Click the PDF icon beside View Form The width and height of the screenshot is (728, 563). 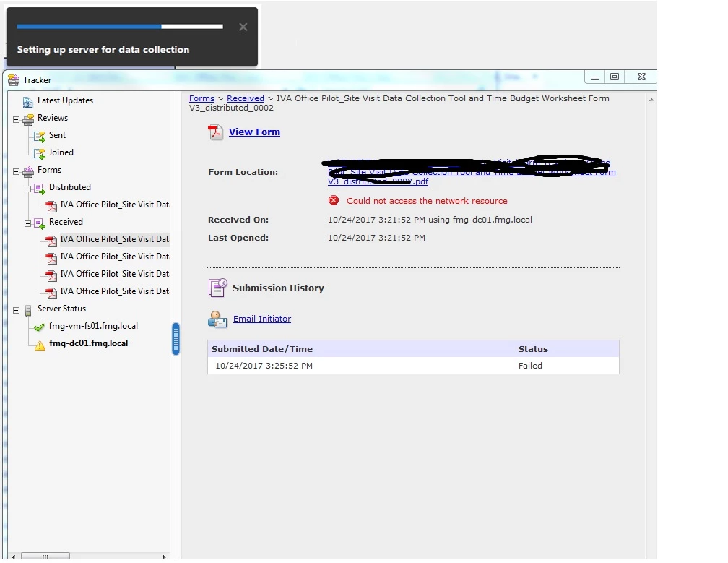coord(215,132)
